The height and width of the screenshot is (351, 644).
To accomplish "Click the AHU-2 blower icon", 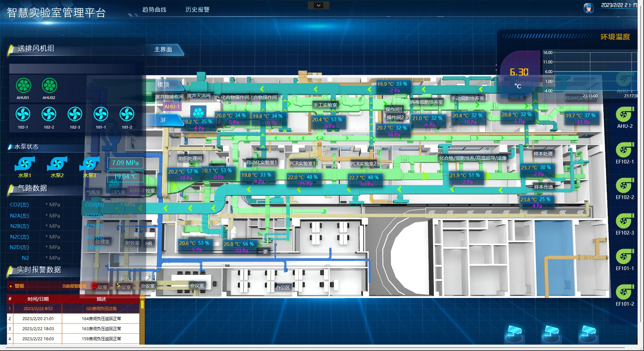I will [x=625, y=114].
